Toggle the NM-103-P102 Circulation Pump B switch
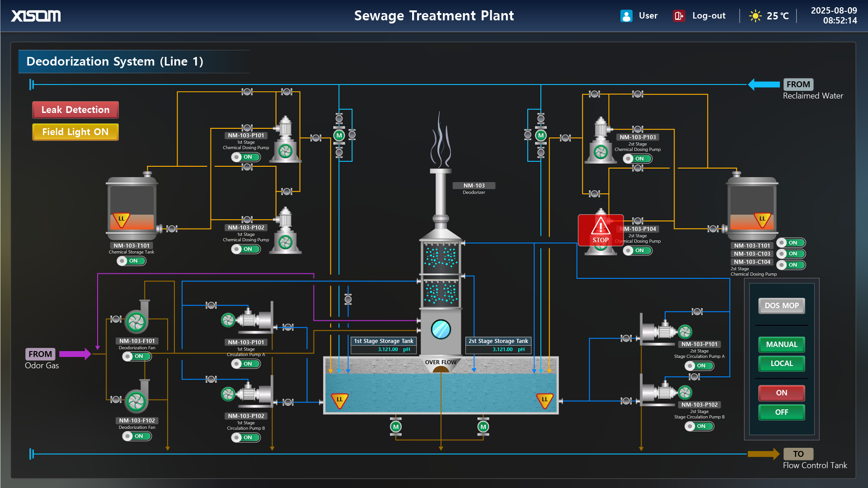The height and width of the screenshot is (488, 868). [246, 437]
